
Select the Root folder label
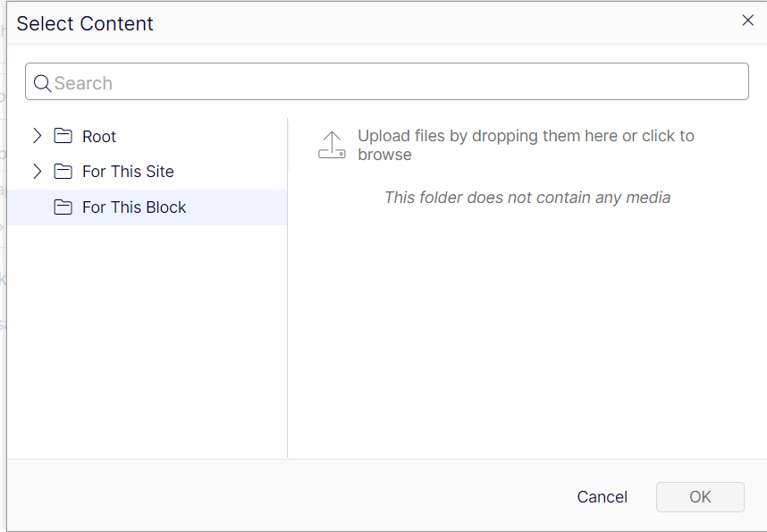click(99, 137)
